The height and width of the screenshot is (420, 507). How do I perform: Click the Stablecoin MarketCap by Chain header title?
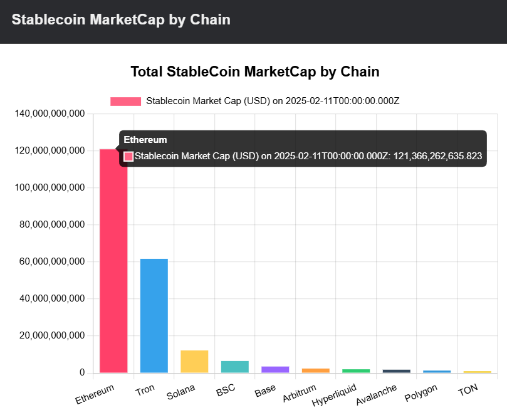[121, 19]
